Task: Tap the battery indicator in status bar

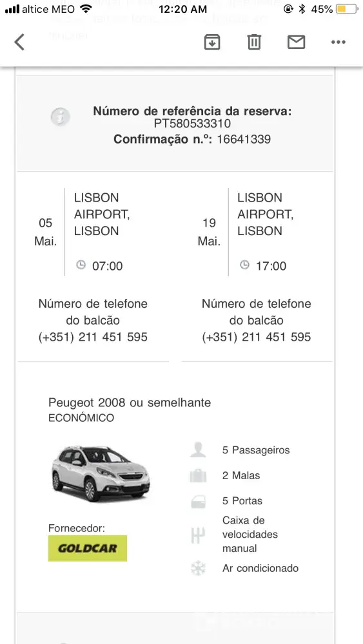Action: pos(346,9)
